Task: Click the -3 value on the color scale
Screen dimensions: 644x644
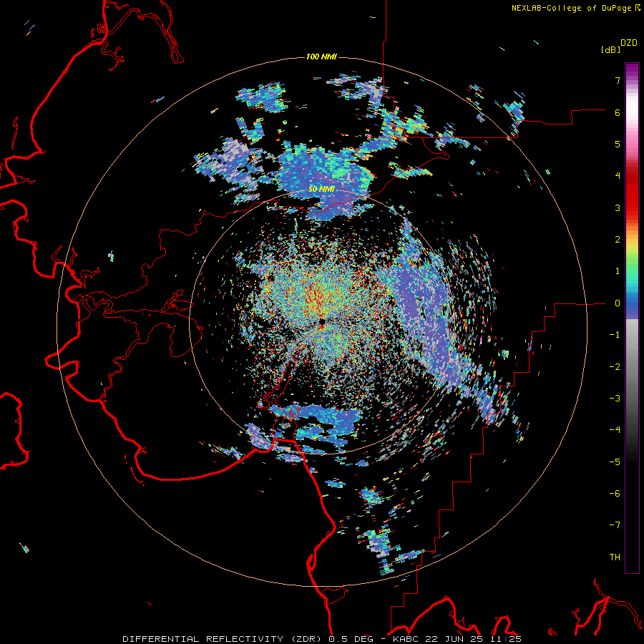Action: point(615,399)
